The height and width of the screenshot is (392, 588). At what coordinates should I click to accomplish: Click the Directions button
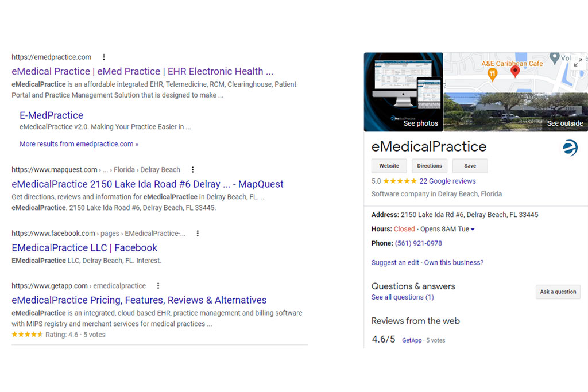[430, 165]
